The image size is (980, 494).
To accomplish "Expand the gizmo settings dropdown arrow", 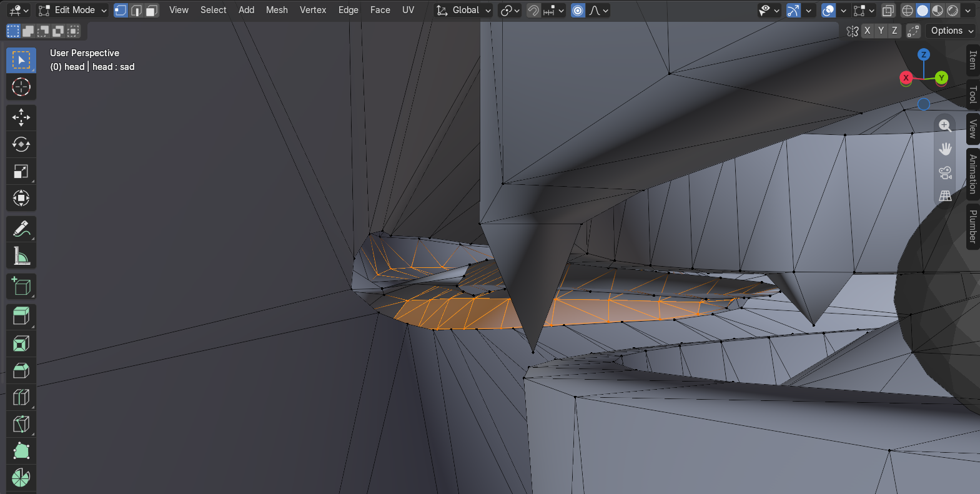I will 809,11.
